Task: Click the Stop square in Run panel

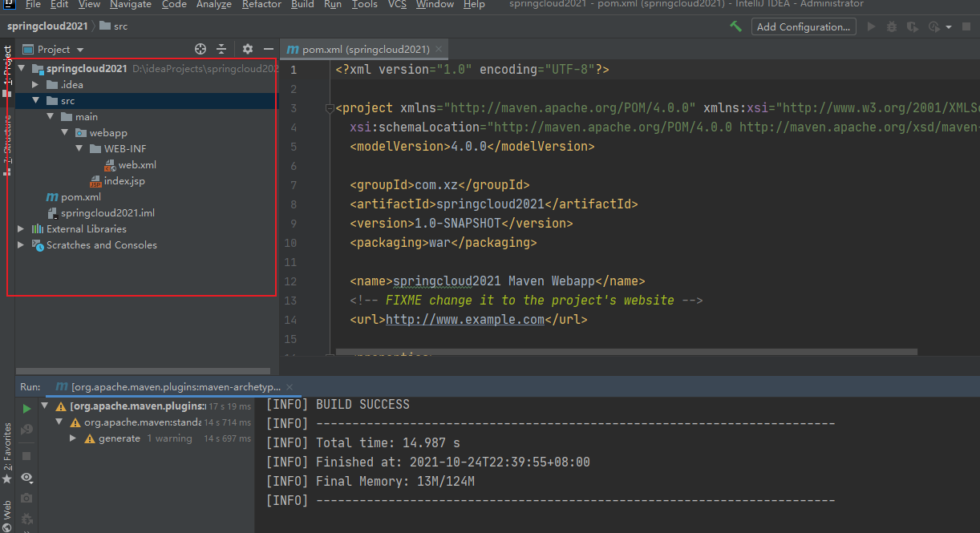Action: 26,455
